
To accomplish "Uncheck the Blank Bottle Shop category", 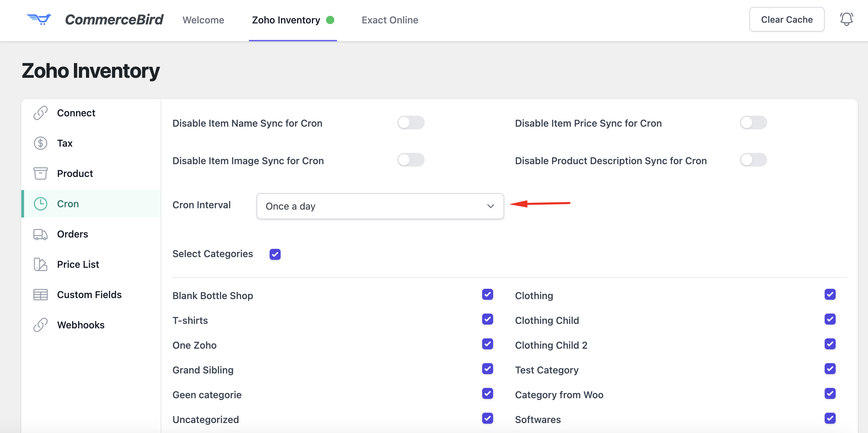I will coord(487,295).
